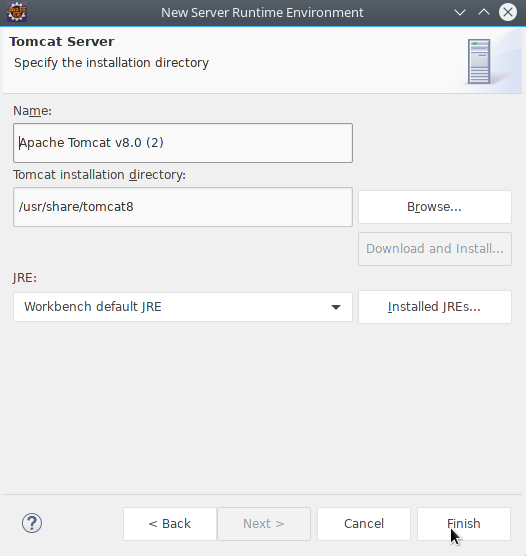526x556 pixels.
Task: Close the New Server Runtime Environment dialog
Action: (508, 12)
